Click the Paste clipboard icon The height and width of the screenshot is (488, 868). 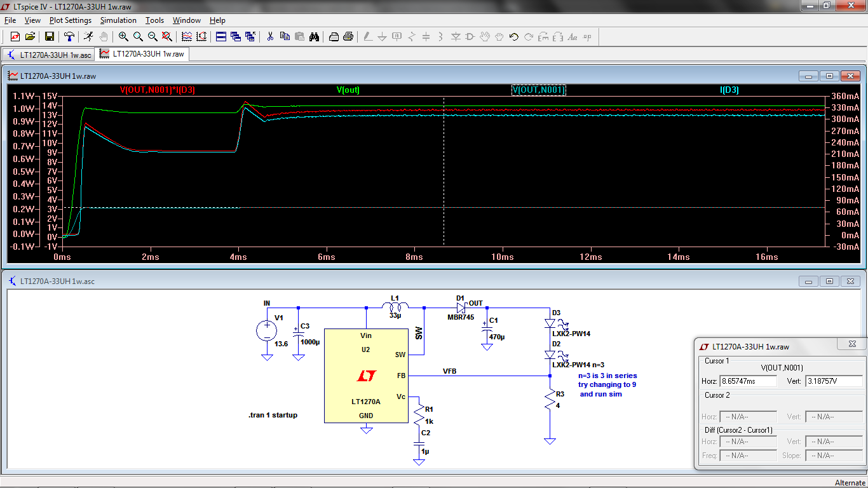pyautogui.click(x=299, y=37)
